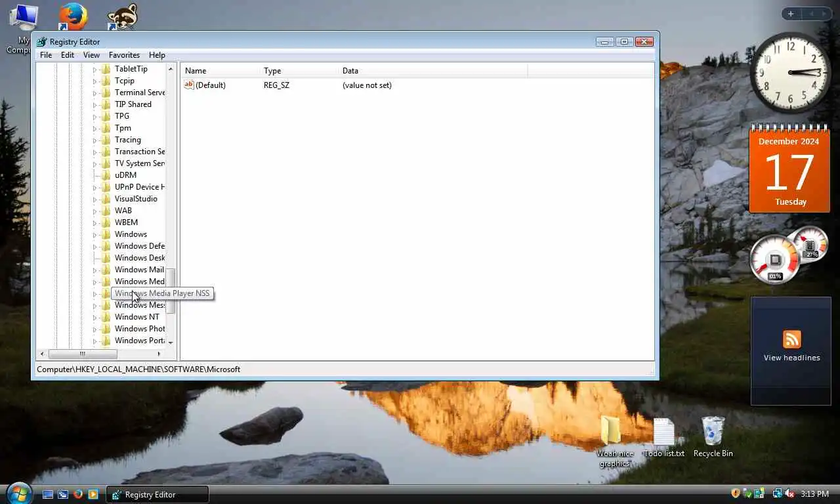This screenshot has width=840, height=504.
Task: Sort values by the Name column header
Action: click(220, 71)
